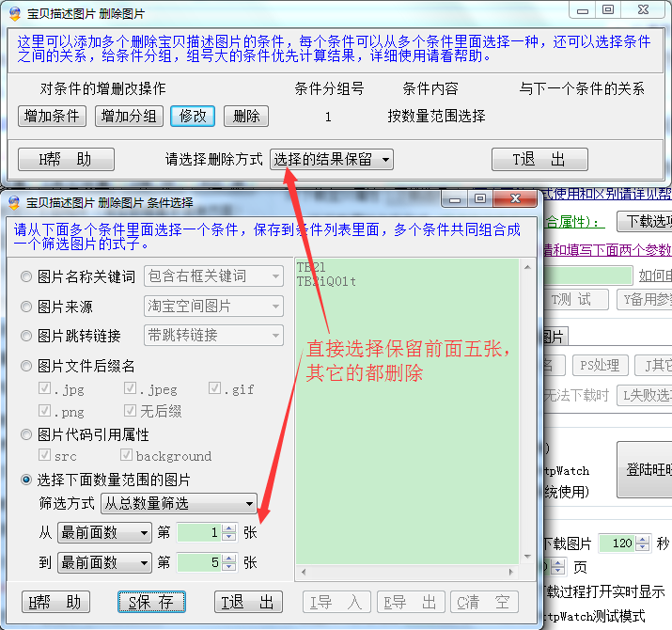Choose the 图片跳转链接 radio option
Image resolution: width=672 pixels, height=630 pixels.
[x=26, y=336]
